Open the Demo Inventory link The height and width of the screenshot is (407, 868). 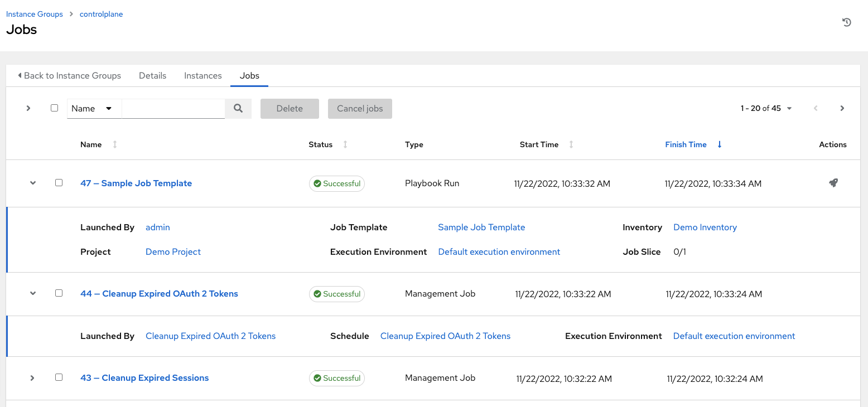point(705,227)
